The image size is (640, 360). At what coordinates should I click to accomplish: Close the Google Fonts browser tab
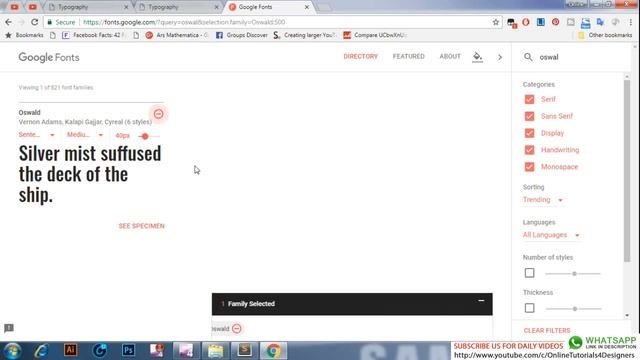[x=307, y=7]
